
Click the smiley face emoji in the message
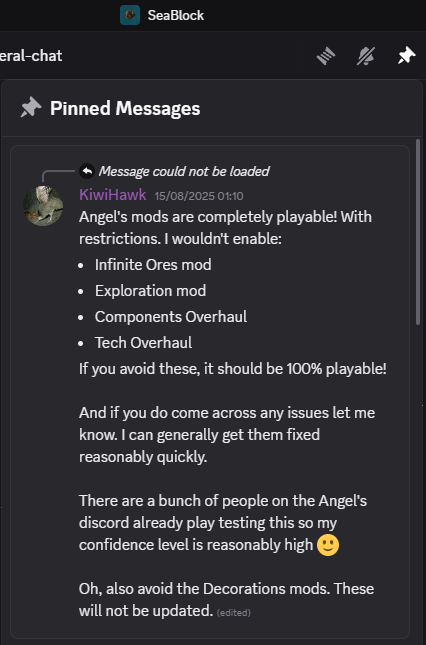click(328, 545)
